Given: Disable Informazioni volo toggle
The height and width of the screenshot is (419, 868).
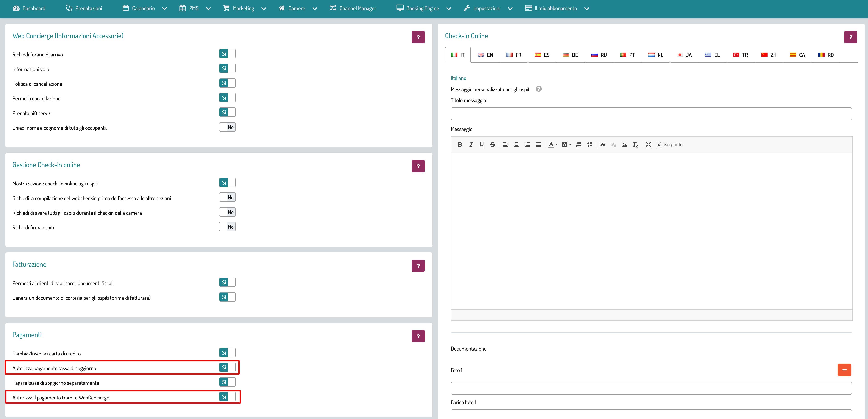Looking at the screenshot, I should (x=227, y=68).
